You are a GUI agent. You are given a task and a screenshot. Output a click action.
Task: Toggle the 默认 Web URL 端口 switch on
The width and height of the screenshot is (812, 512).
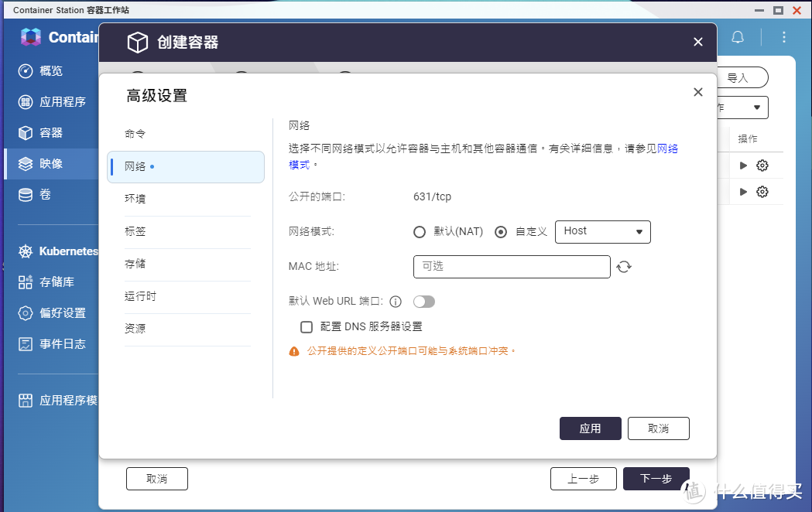[x=424, y=302]
